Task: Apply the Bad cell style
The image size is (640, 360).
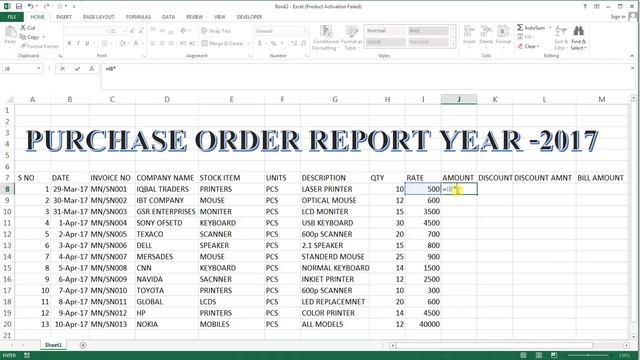Action: click(428, 31)
